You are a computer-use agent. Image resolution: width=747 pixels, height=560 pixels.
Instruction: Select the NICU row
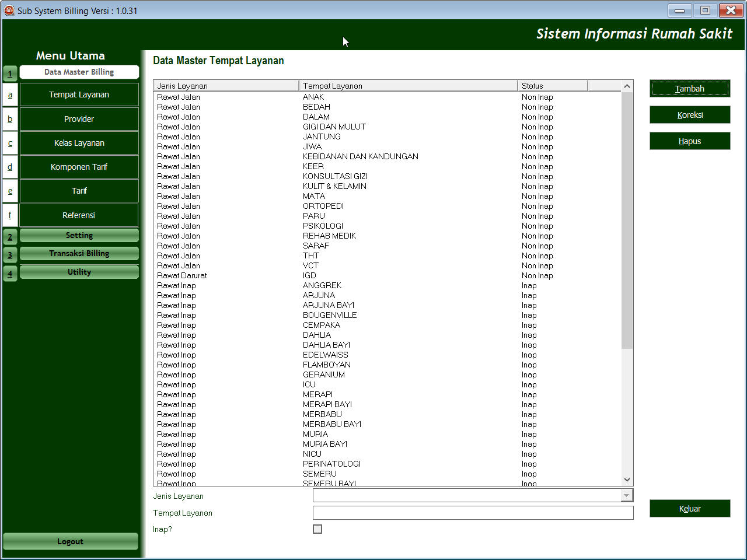pos(388,454)
